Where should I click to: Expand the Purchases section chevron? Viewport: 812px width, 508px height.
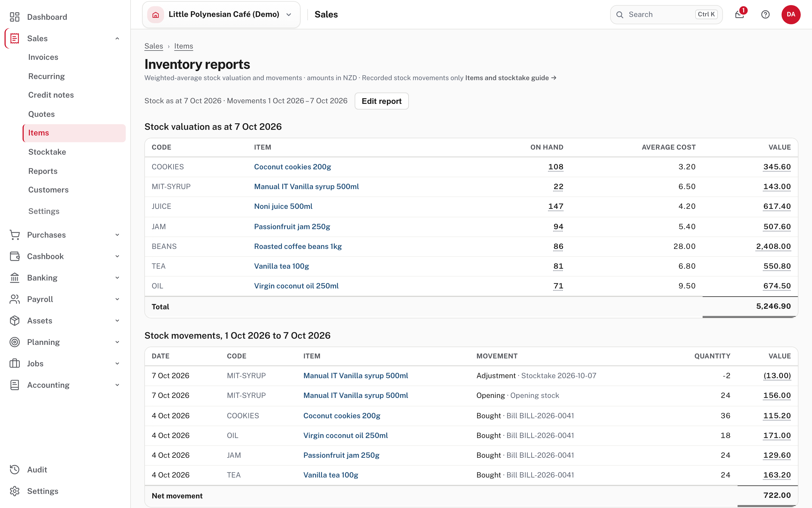pos(118,235)
